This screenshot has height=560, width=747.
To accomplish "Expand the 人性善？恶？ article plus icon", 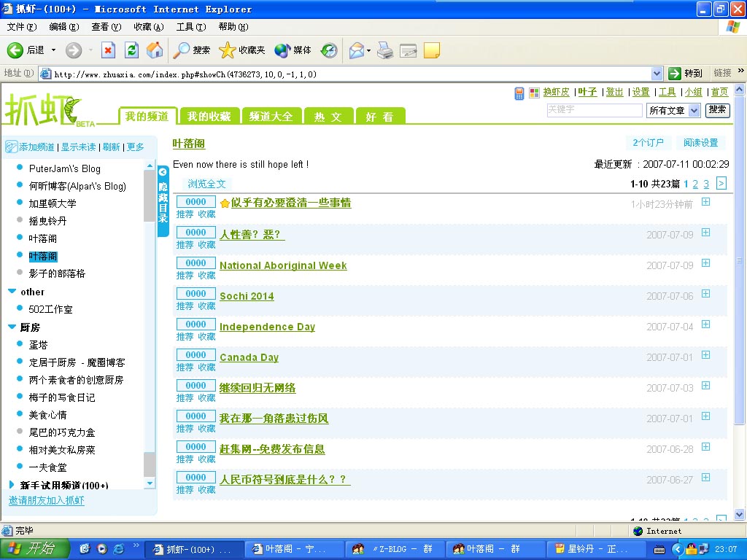I will coord(706,233).
